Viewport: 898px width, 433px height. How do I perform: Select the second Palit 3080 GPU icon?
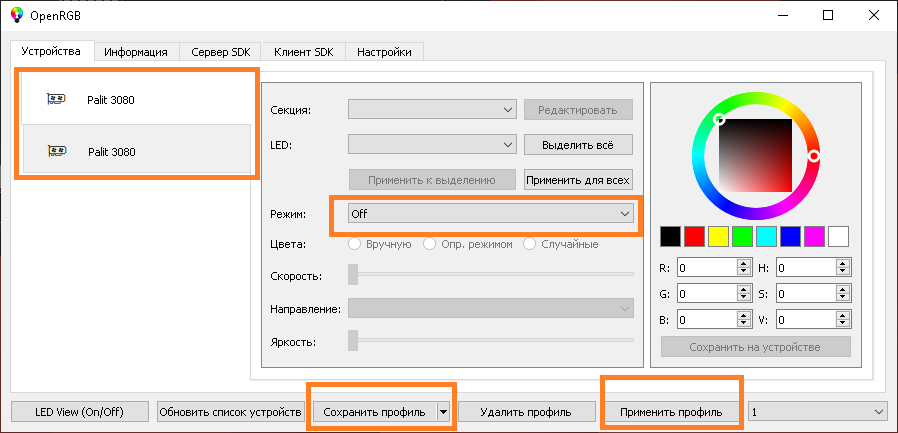click(56, 151)
